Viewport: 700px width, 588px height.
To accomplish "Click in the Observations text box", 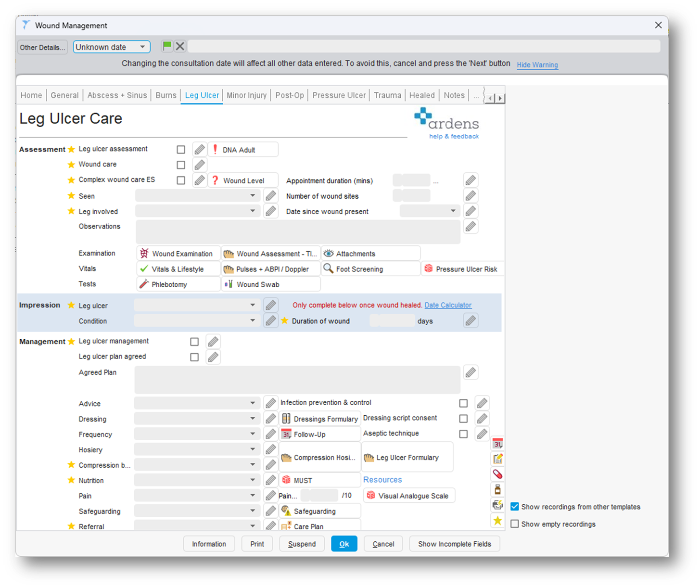I will click(x=298, y=232).
